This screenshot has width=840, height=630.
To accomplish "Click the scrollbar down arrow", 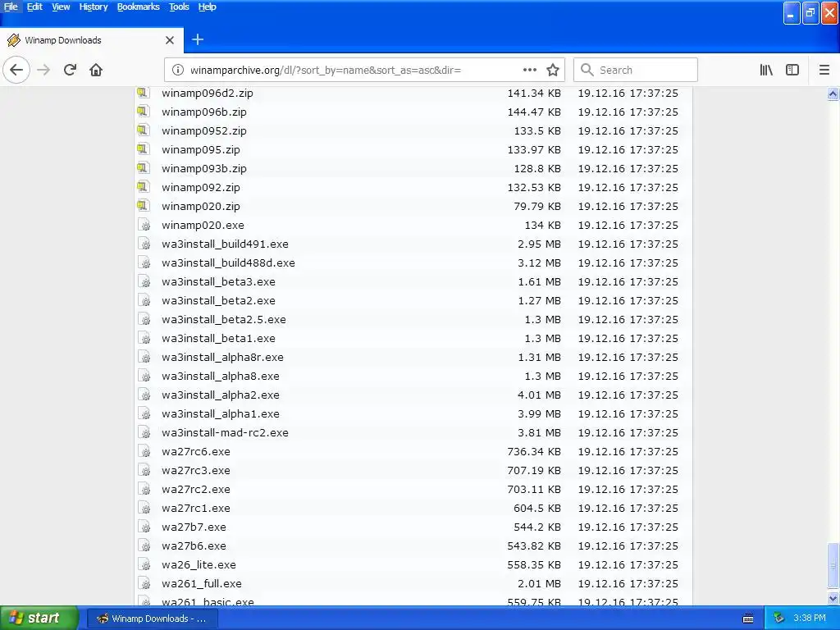I will pyautogui.click(x=833, y=598).
